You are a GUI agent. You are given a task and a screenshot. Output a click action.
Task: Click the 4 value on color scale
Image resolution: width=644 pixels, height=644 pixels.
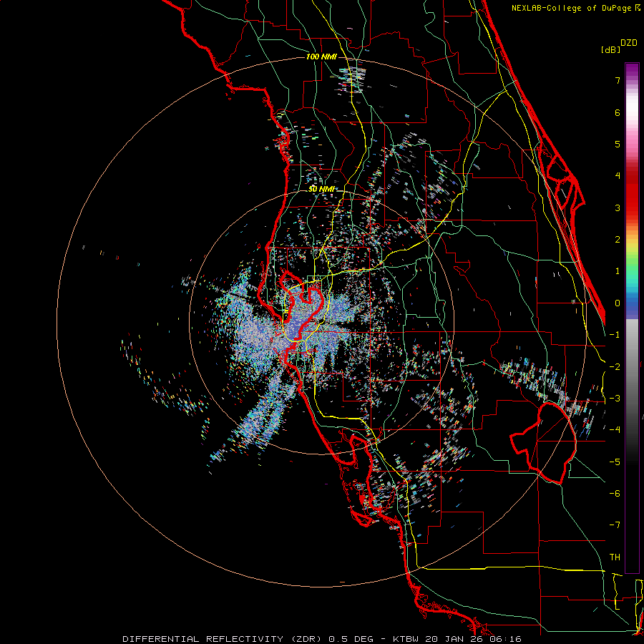pos(618,176)
